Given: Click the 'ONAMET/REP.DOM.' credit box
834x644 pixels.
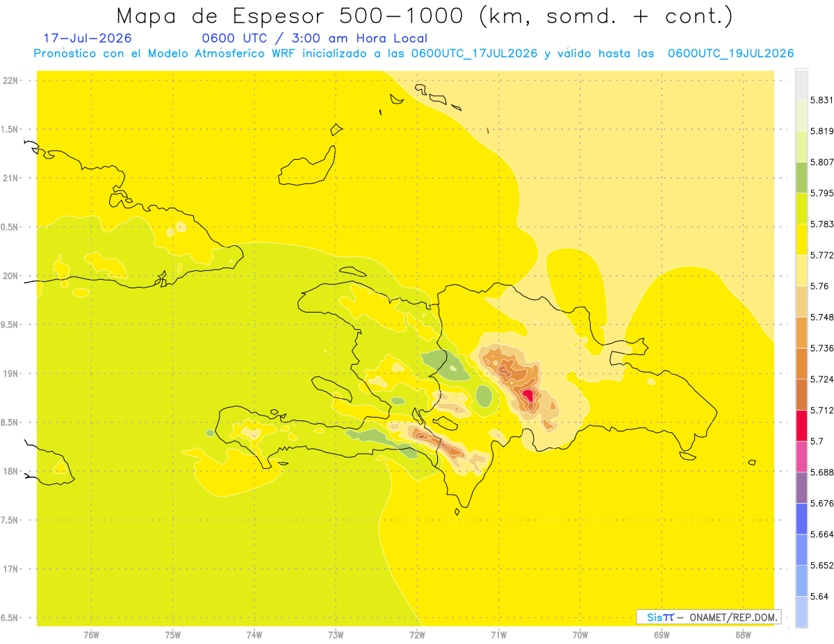Looking at the screenshot, I should coord(708,617).
